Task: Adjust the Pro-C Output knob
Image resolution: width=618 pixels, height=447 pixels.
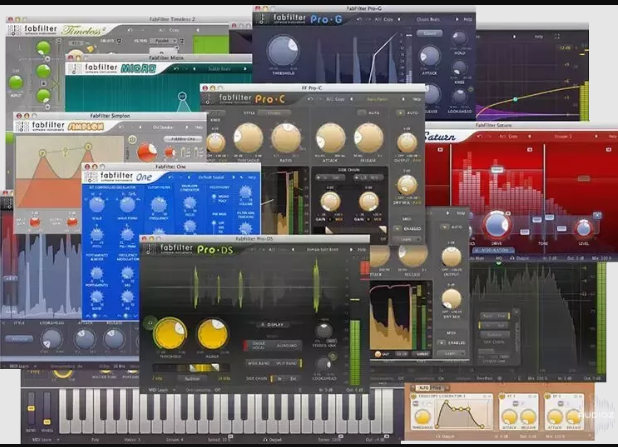Action: 407,143
